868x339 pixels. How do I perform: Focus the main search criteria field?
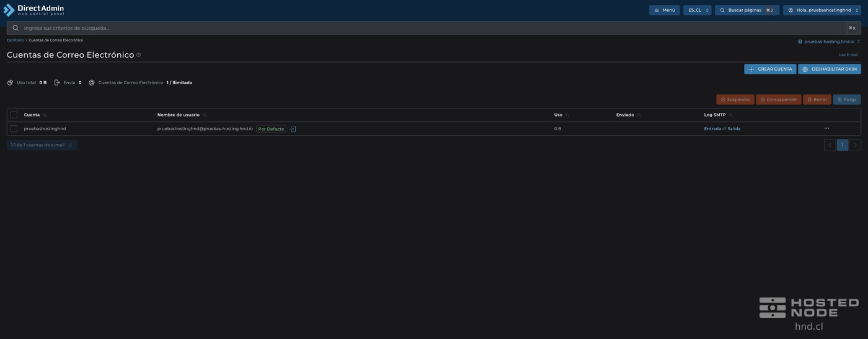434,28
